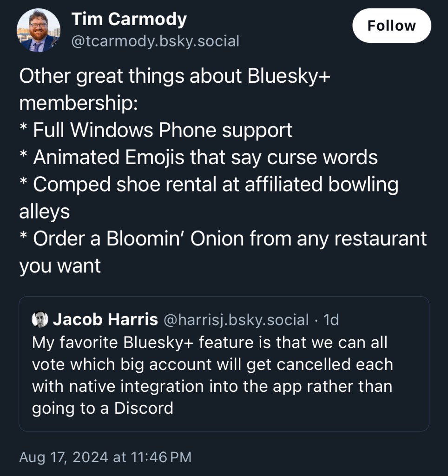The width and height of the screenshot is (448, 476).
Task: Click the 'Other great things about Bluesky+' line
Action: click(x=175, y=77)
